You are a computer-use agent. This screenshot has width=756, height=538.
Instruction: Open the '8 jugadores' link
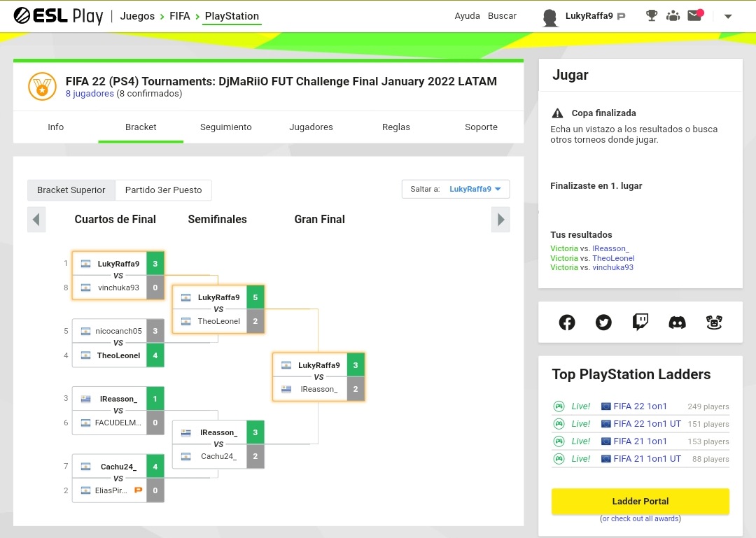tap(90, 94)
